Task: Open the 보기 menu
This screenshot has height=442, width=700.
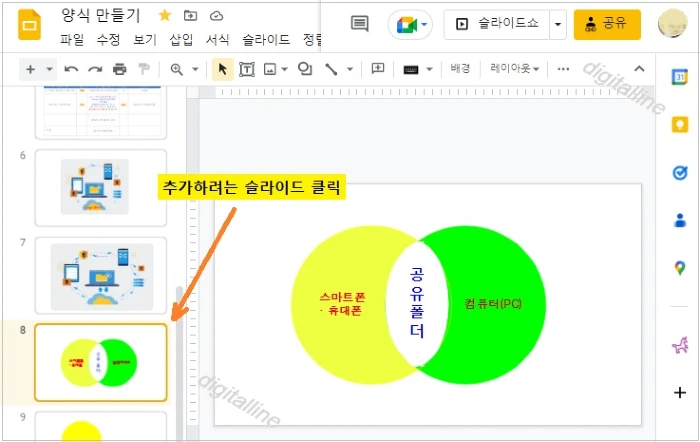Action: tap(145, 40)
